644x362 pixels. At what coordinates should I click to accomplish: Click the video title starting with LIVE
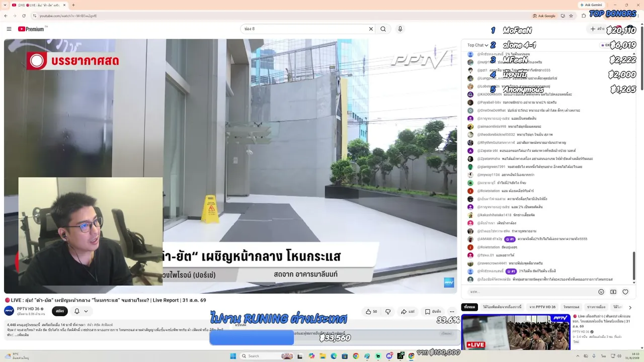tap(105, 300)
